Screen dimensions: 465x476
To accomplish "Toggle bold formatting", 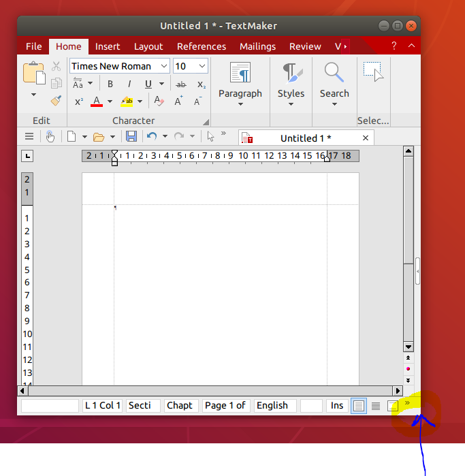I will (x=110, y=84).
